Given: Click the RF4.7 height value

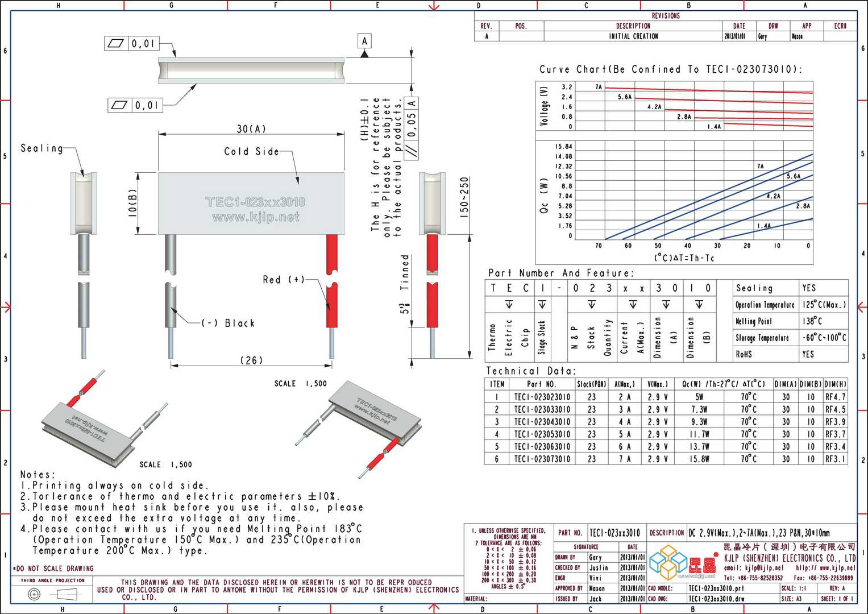Looking at the screenshot, I should 836,397.
